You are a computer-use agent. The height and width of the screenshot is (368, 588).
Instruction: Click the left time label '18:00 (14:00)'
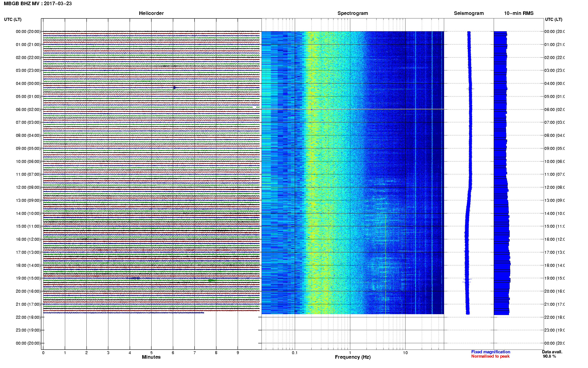(x=28, y=266)
